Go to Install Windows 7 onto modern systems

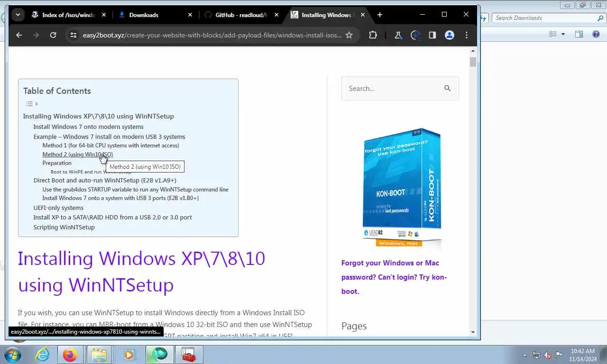[88, 127]
